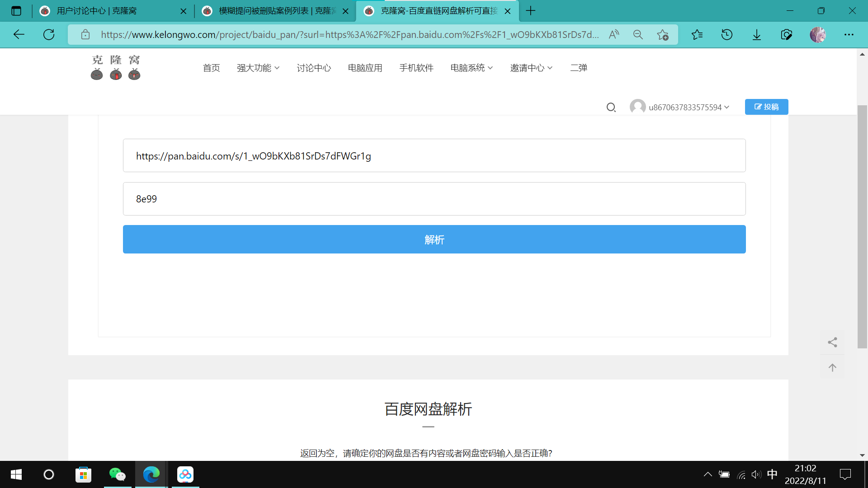Open 电脑应用 section

(365, 68)
